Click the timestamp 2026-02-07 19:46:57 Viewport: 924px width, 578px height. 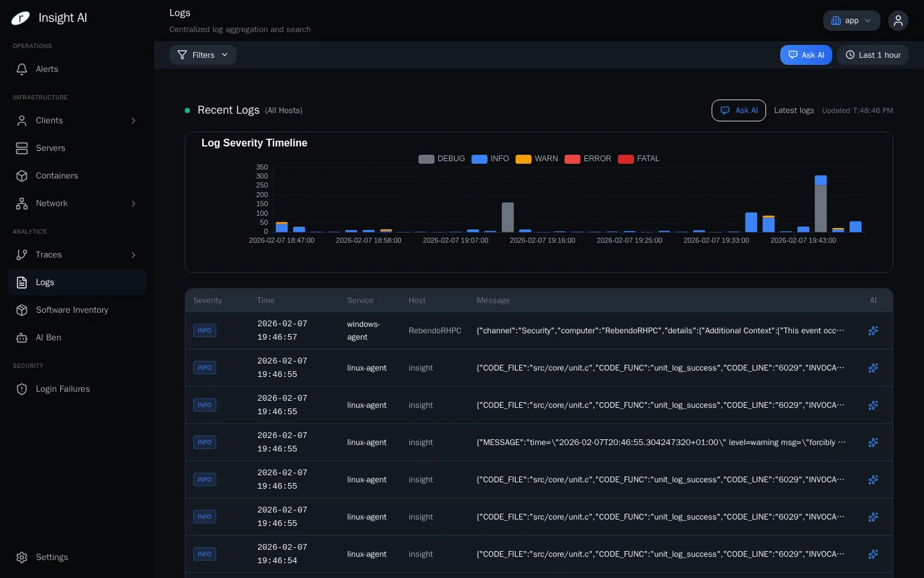282,331
